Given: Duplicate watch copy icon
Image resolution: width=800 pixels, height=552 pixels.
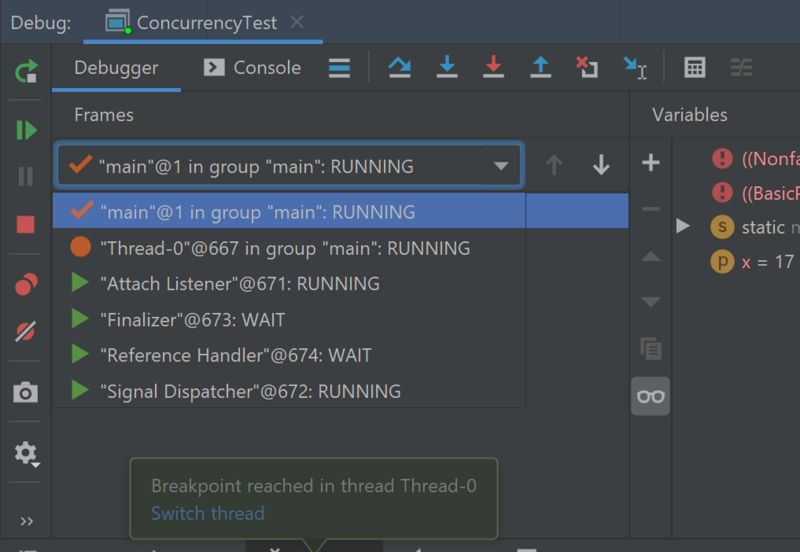Looking at the screenshot, I should (x=651, y=348).
